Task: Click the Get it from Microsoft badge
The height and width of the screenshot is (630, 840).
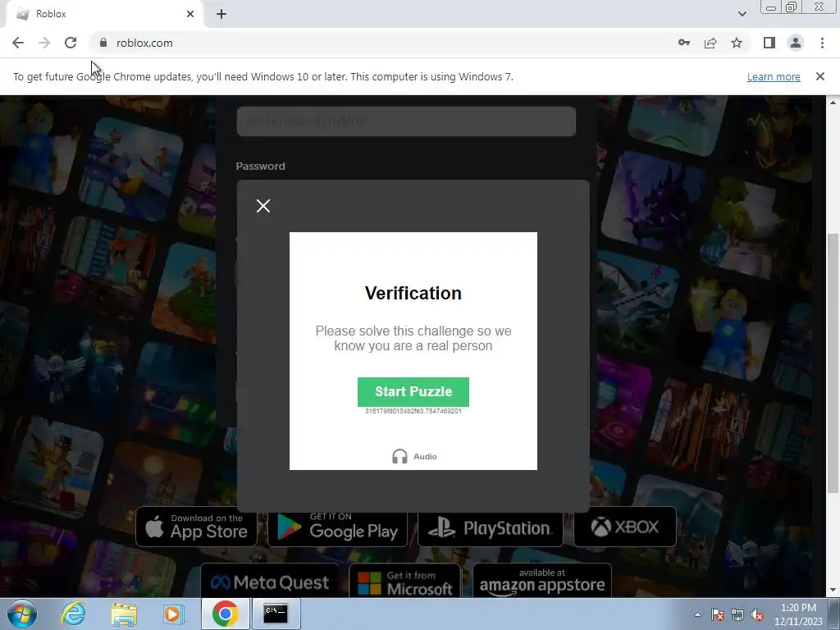Action: tap(405, 582)
